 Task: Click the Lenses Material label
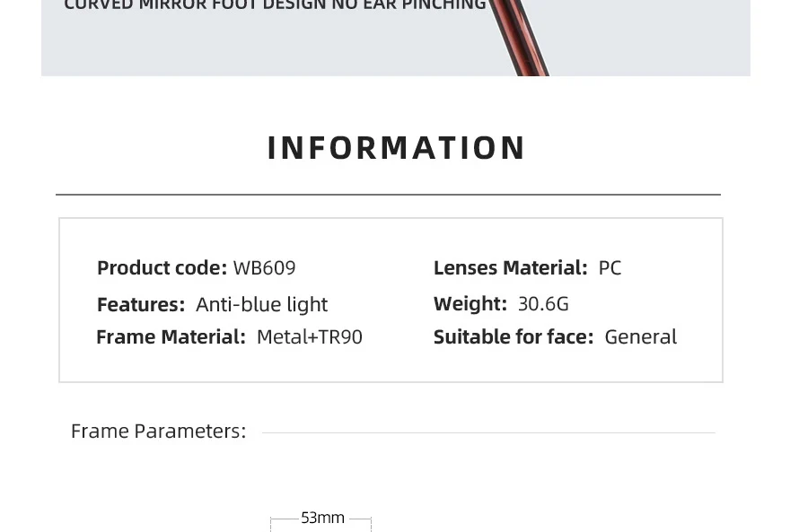(511, 267)
